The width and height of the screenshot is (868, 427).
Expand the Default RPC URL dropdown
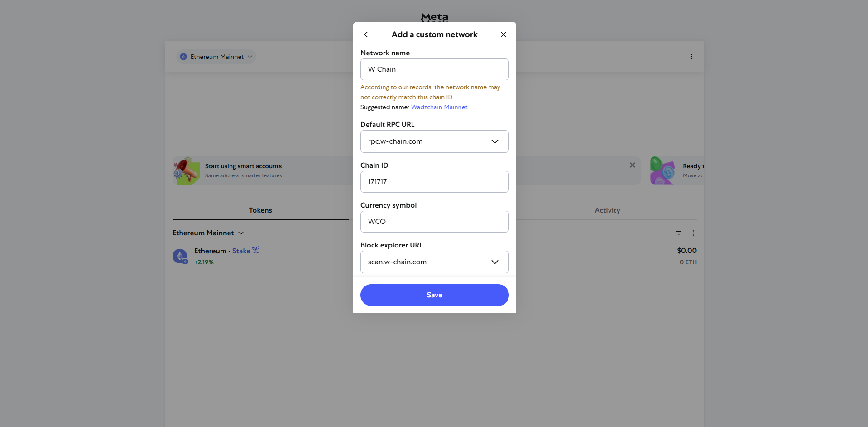coord(494,141)
